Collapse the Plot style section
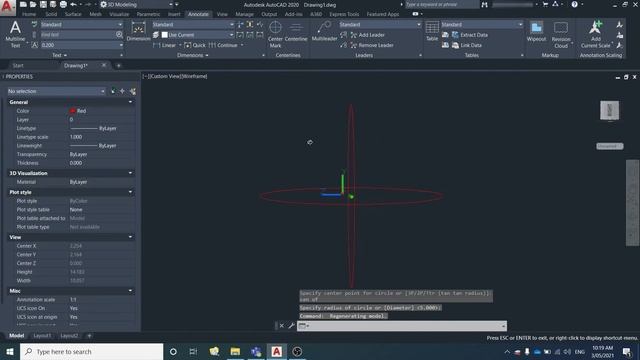 [130, 192]
